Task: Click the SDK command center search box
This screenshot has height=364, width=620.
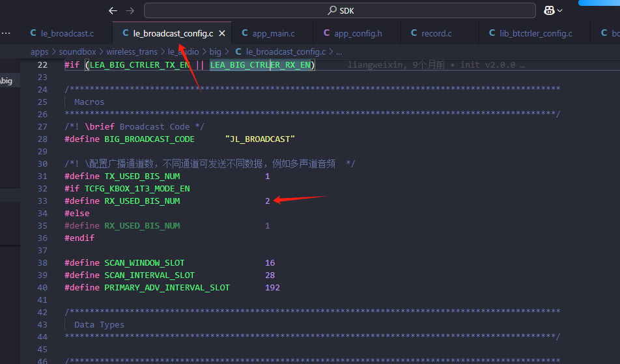Action: (340, 10)
